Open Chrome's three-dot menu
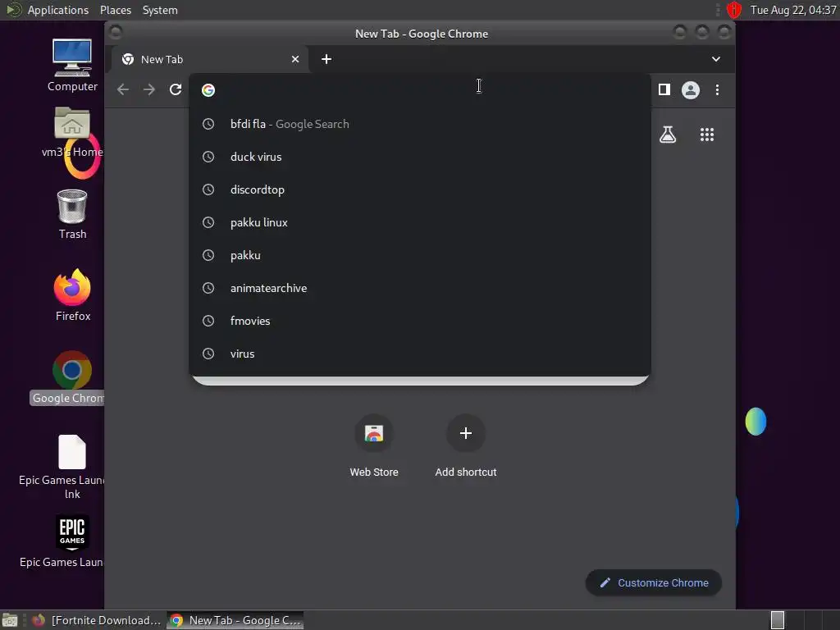 coord(717,89)
